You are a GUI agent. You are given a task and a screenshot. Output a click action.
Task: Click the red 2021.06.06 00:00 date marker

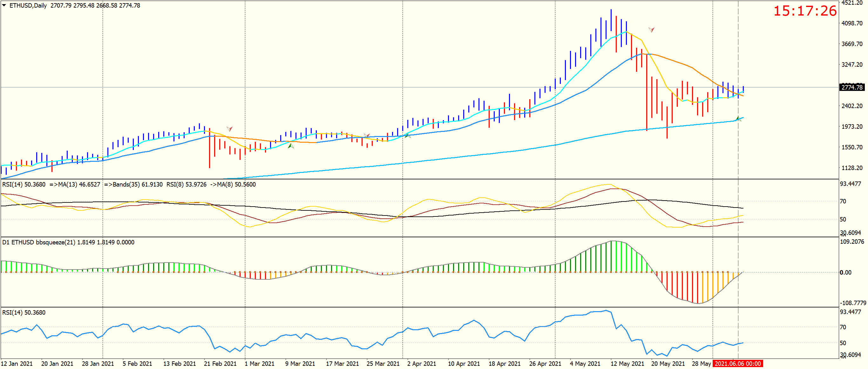[738, 364]
